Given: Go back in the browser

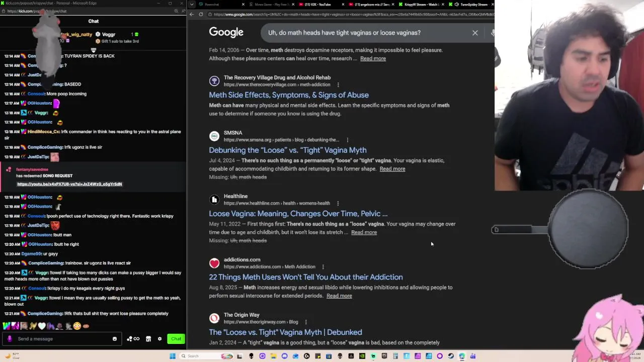Looking at the screenshot, I should 192,14.
